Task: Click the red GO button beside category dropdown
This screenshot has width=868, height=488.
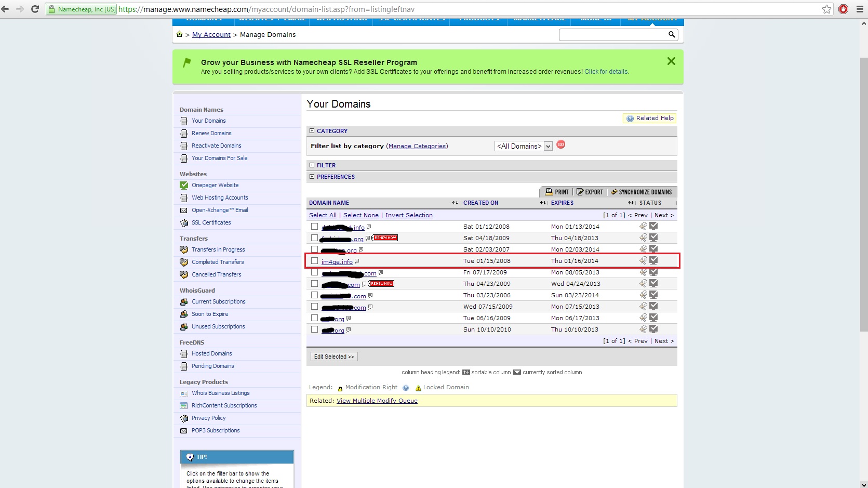Action: [561, 144]
